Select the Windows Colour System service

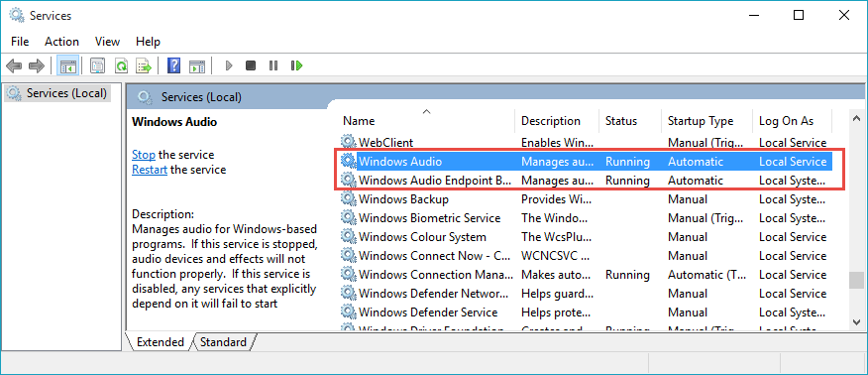click(x=422, y=236)
